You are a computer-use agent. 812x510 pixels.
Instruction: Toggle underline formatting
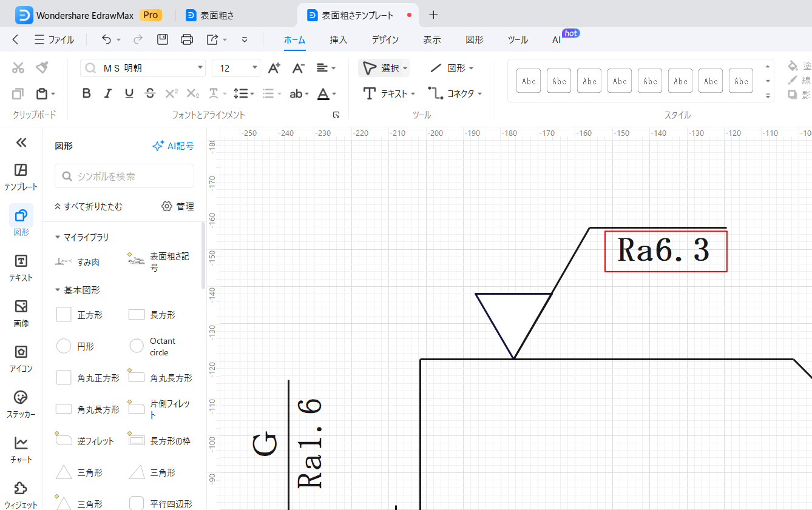pyautogui.click(x=129, y=93)
